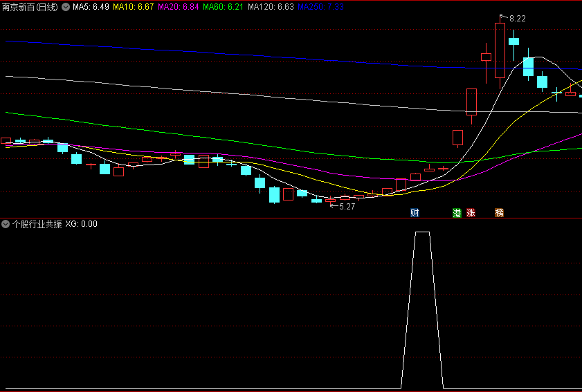Click the tall red candlestick peaking at 8.22
Image resolution: width=582 pixels, height=392 pixels.
tap(500, 50)
